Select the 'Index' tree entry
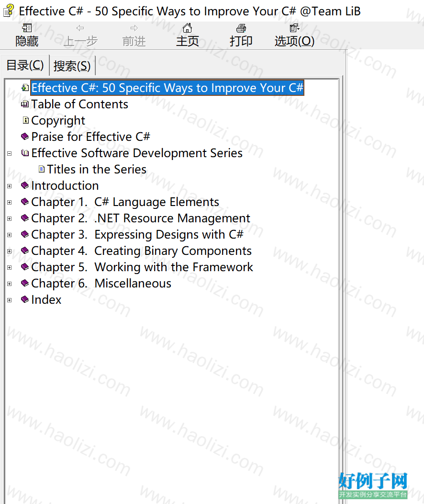This screenshot has width=424, height=504. point(46,299)
